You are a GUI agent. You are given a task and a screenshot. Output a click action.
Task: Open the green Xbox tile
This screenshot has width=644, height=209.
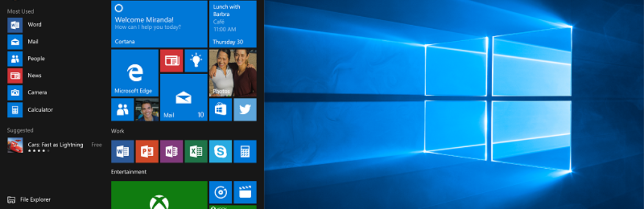pyautogui.click(x=159, y=195)
